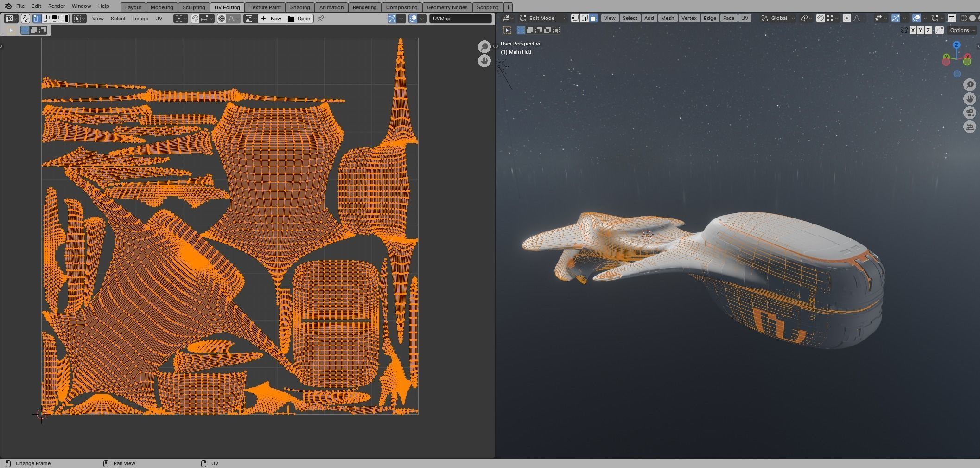Image resolution: width=980 pixels, height=468 pixels.
Task: Enable X axis mesh symmetry
Action: (x=913, y=30)
